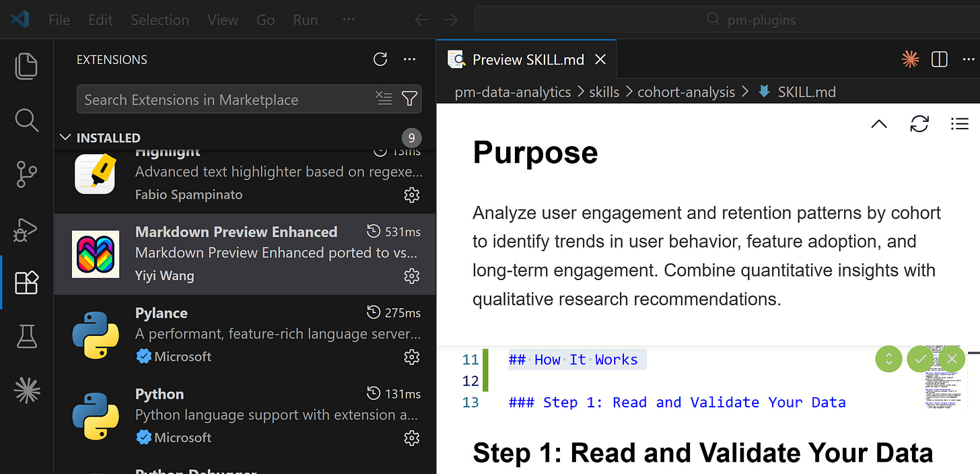Open the File menu
This screenshot has height=474, width=980.
tap(59, 20)
